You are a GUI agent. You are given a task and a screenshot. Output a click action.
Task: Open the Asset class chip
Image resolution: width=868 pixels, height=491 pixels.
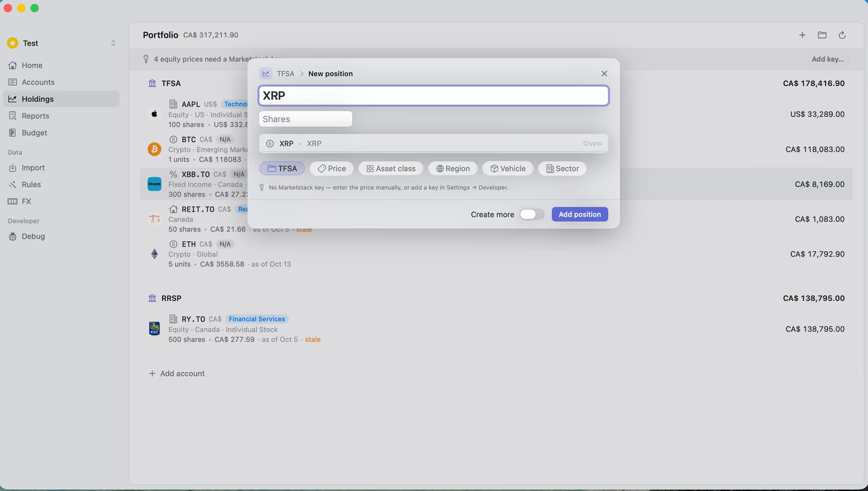391,169
